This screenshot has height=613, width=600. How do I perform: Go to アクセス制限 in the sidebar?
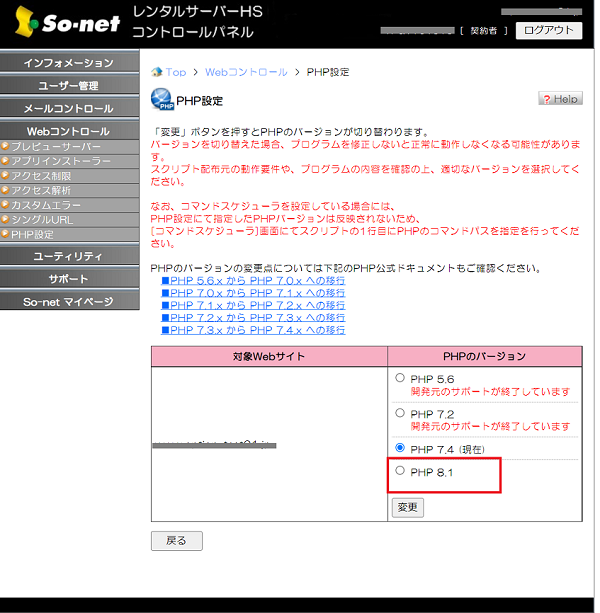40,176
